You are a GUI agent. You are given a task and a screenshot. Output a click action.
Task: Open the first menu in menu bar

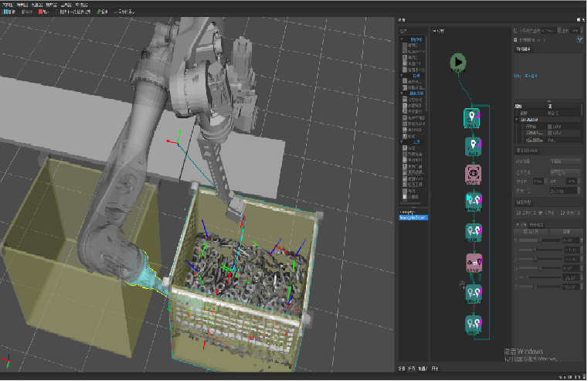coord(8,4)
